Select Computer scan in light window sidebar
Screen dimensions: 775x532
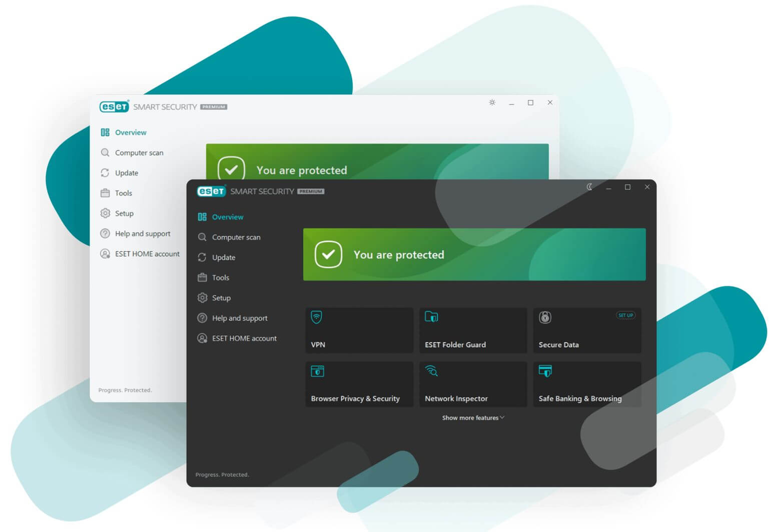coord(139,153)
